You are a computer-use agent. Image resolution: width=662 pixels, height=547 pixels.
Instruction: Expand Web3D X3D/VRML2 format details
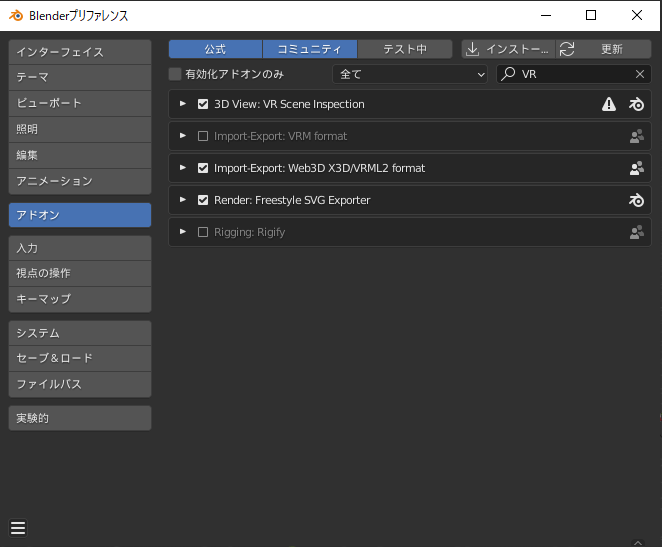point(183,168)
